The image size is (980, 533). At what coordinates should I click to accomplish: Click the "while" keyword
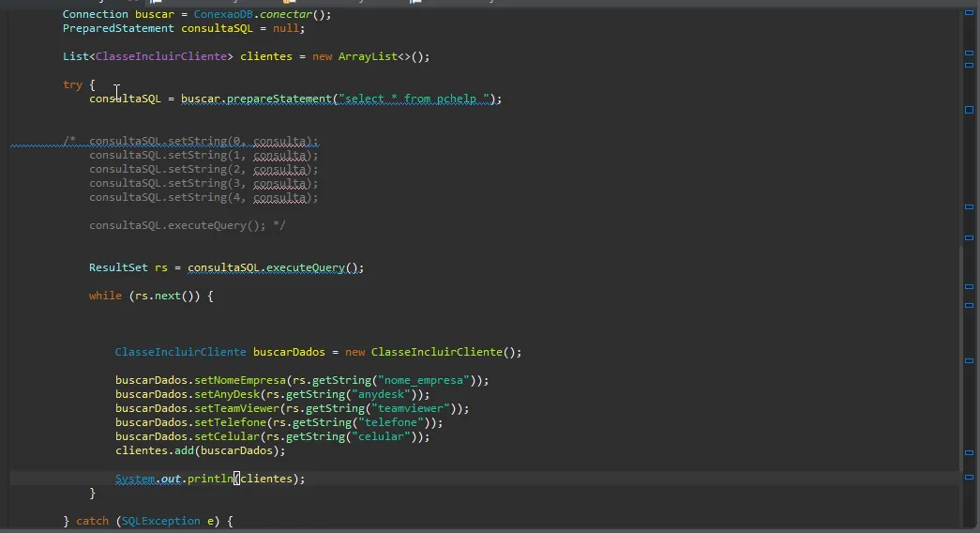[105, 296]
